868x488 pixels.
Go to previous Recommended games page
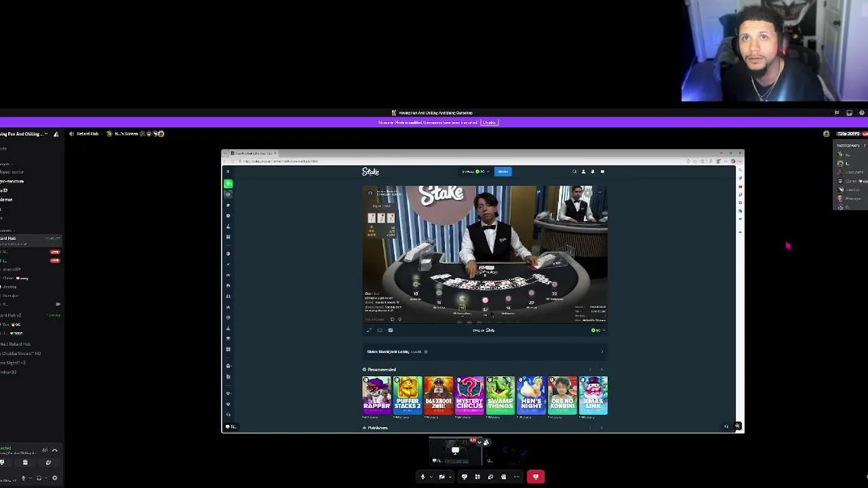click(x=590, y=369)
